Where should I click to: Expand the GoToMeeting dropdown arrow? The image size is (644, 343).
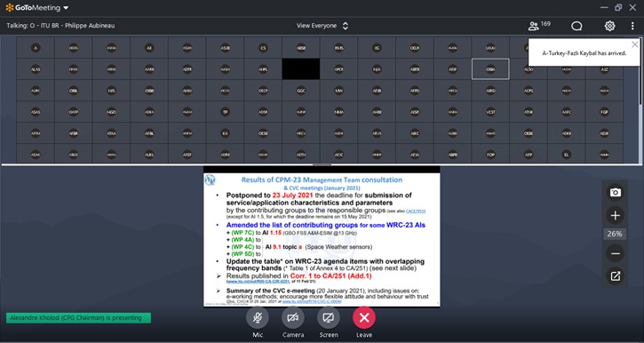pos(66,8)
